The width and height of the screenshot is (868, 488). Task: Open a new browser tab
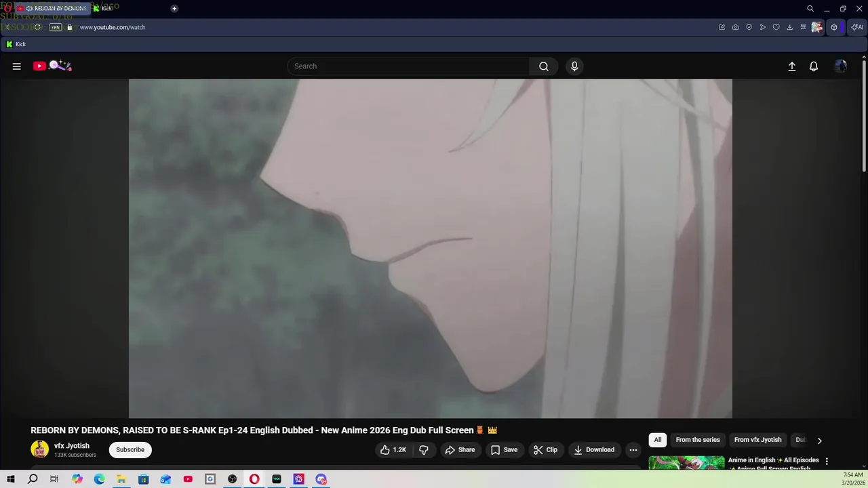pos(174,8)
